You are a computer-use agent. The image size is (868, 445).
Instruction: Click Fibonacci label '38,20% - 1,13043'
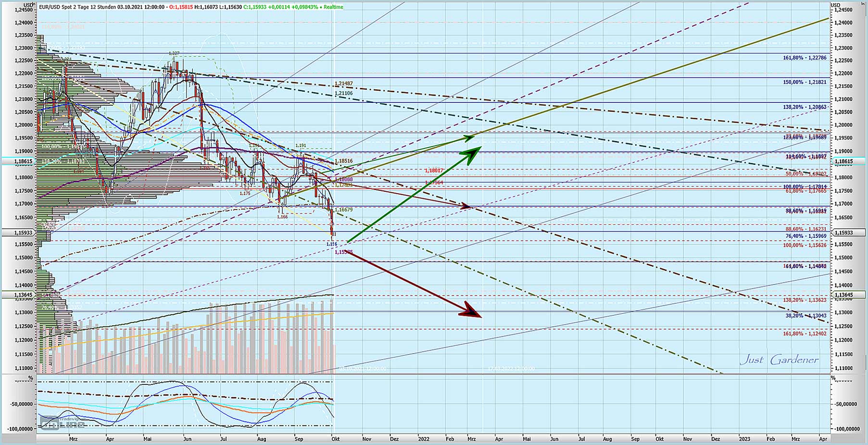(x=806, y=316)
